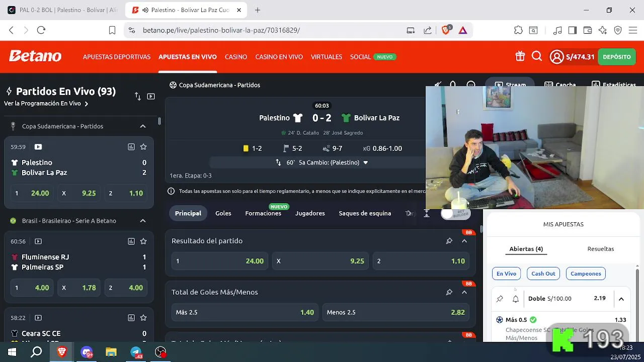Open statistics icon for Palestino match card
The image size is (644, 362).
[x=131, y=147]
